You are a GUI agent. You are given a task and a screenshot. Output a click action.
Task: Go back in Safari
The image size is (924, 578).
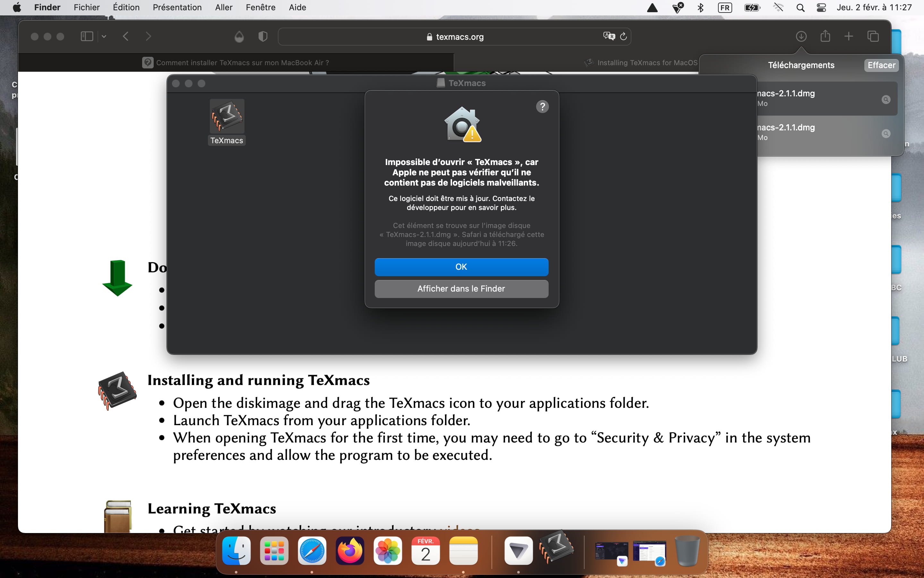click(x=126, y=36)
